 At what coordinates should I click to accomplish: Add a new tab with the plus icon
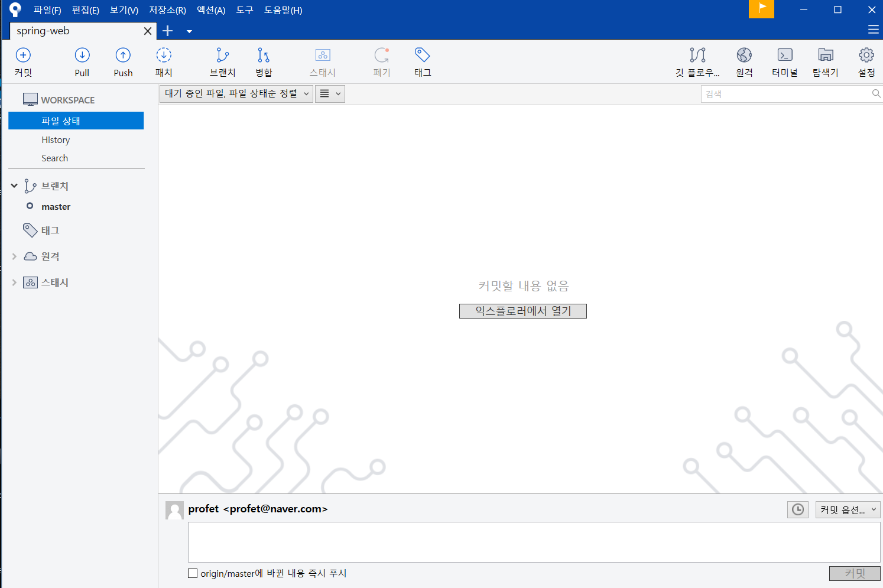point(168,31)
